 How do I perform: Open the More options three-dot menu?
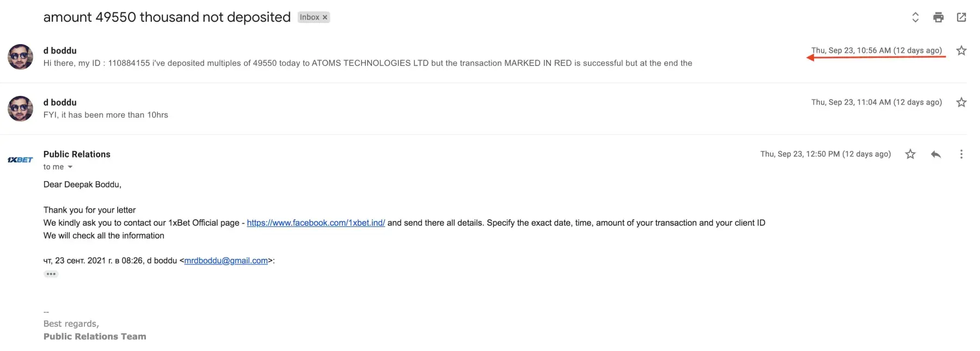(961, 154)
